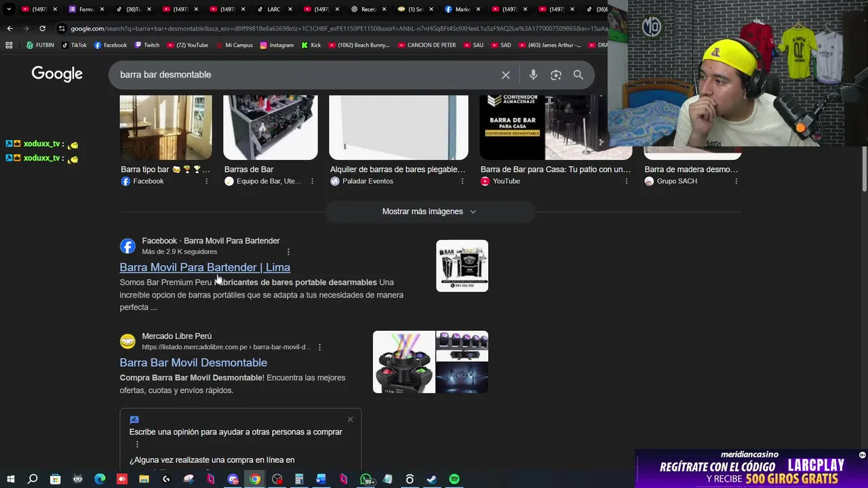868x488 pixels.
Task: Open Barra Movil Para Bartender | Lima link
Action: tap(205, 267)
